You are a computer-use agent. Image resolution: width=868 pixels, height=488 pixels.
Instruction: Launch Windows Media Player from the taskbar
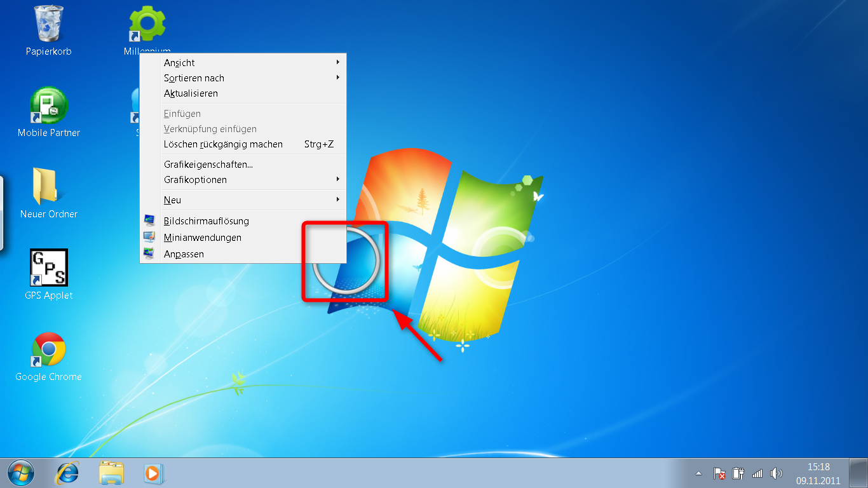[154, 473]
